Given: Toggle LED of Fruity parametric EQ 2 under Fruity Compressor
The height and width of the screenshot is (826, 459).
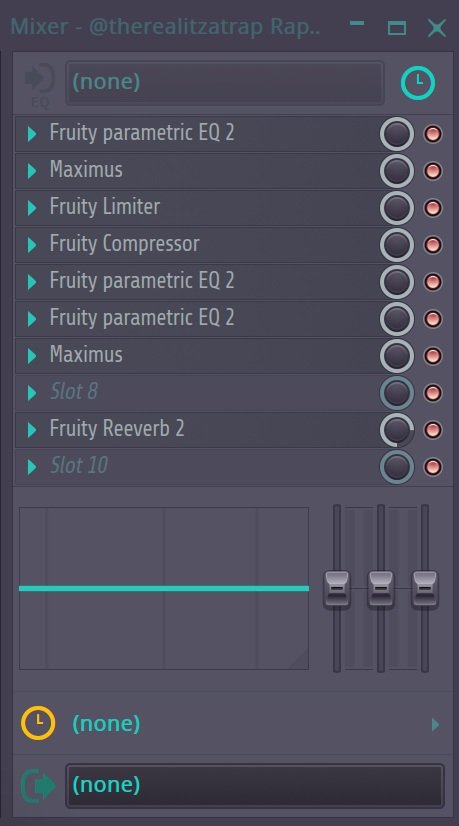Looking at the screenshot, I should (433, 281).
